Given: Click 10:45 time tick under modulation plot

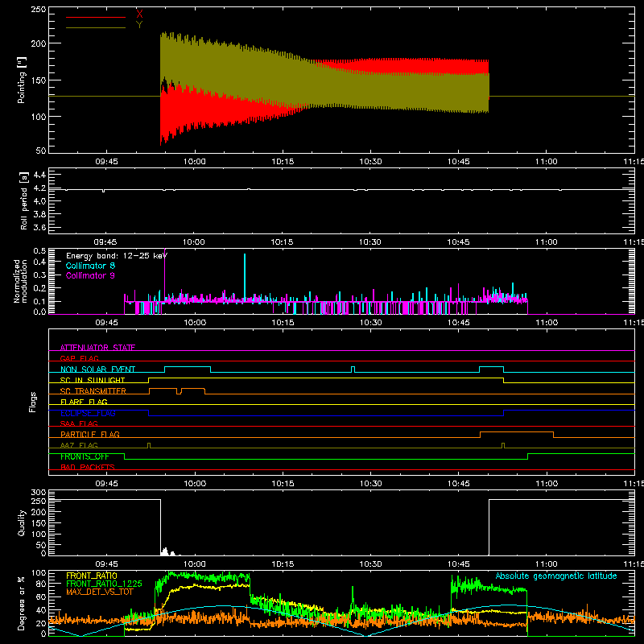Looking at the screenshot, I should pos(458,323).
